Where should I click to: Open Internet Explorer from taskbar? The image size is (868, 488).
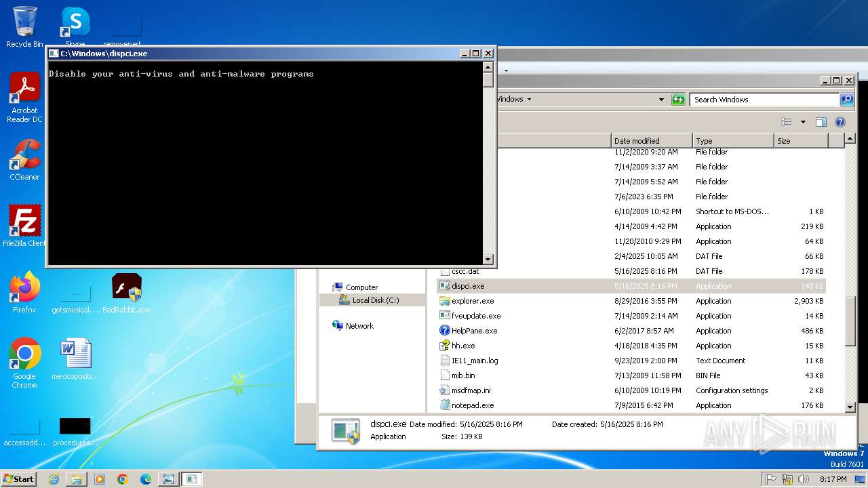pos(54,479)
